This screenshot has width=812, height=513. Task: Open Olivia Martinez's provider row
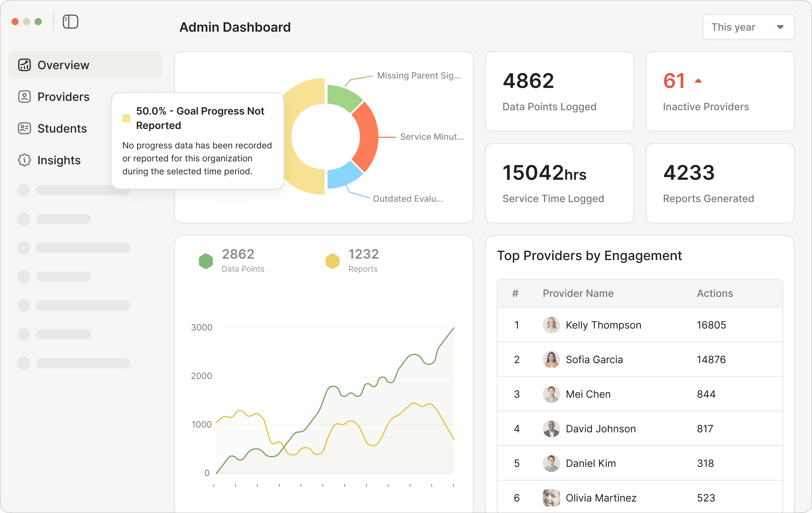click(x=640, y=497)
